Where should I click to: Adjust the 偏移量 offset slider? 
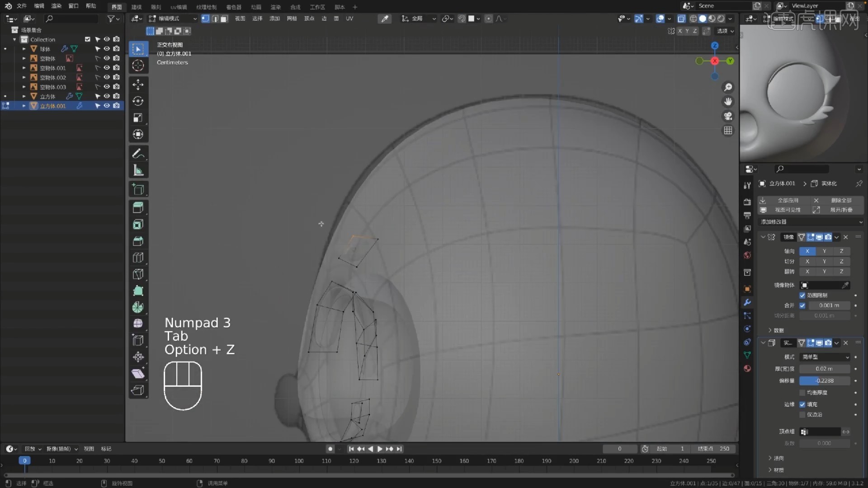tap(825, 381)
